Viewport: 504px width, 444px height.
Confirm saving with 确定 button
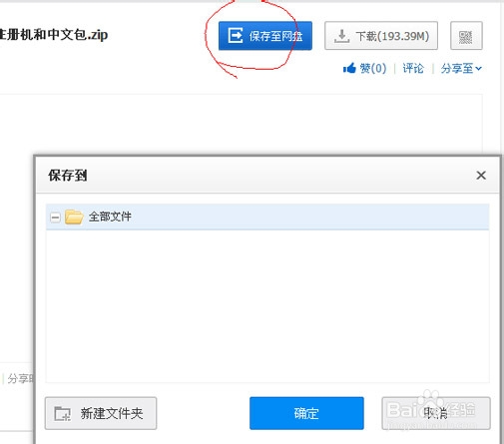click(x=306, y=413)
